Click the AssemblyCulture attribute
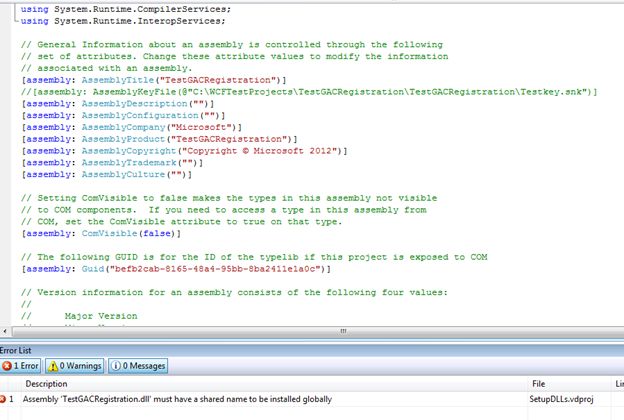The height and width of the screenshot is (420, 624). click(107, 174)
